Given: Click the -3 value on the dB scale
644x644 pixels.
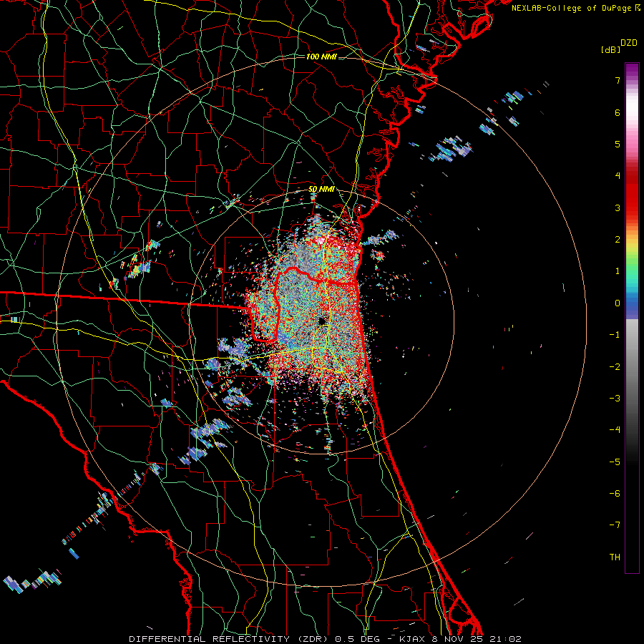Looking at the screenshot, I should pyautogui.click(x=615, y=399).
